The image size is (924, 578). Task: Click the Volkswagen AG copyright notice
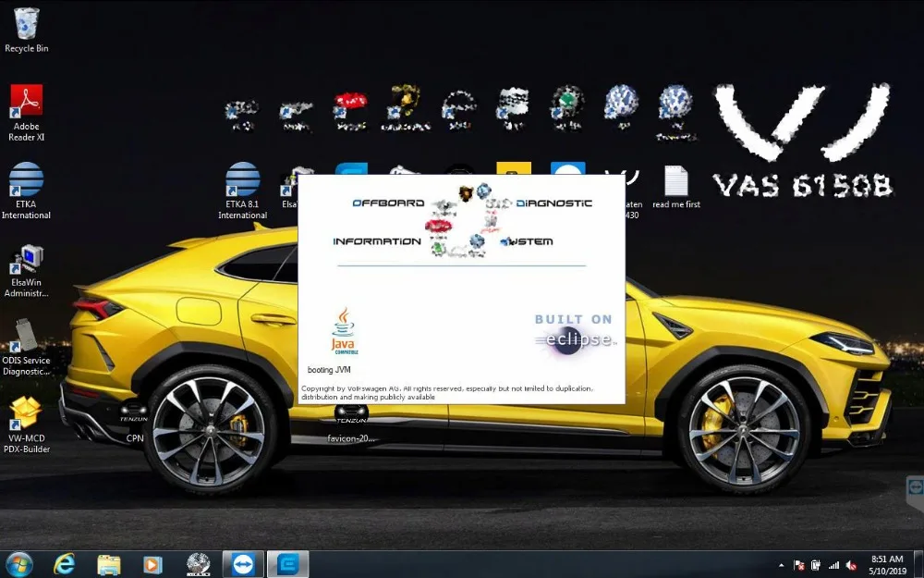448,393
